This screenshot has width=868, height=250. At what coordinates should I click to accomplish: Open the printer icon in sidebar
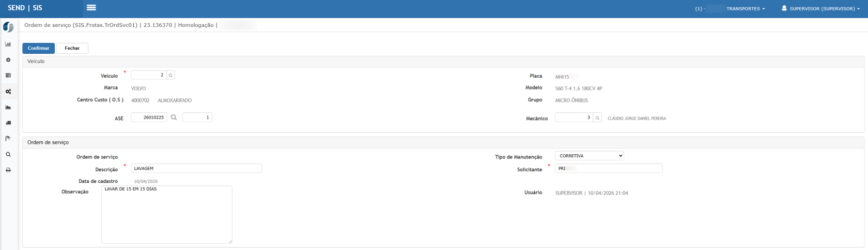point(8,170)
